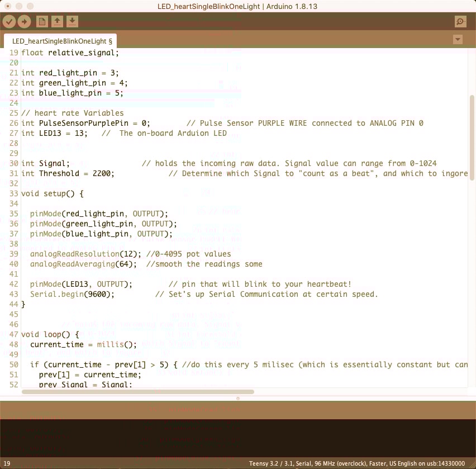Click the Serial.begin(9600) line
Viewport: 476px width, 469px height.
click(x=72, y=295)
